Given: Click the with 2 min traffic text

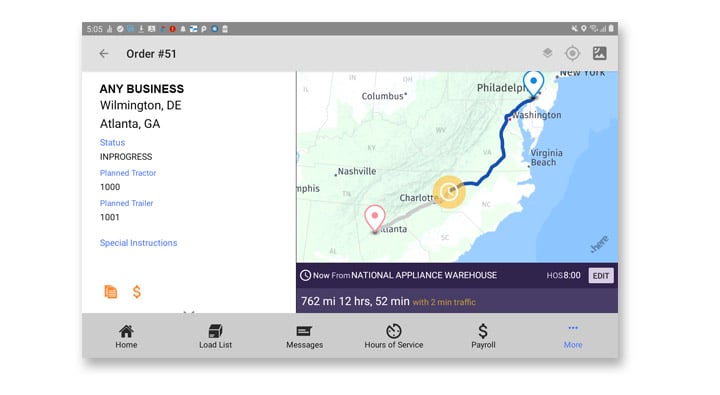Looking at the screenshot, I should [x=444, y=302].
